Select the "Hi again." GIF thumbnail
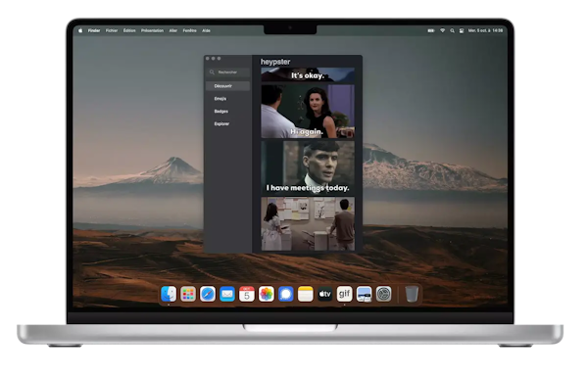Viewport: 588px width, 377px height. click(x=308, y=112)
